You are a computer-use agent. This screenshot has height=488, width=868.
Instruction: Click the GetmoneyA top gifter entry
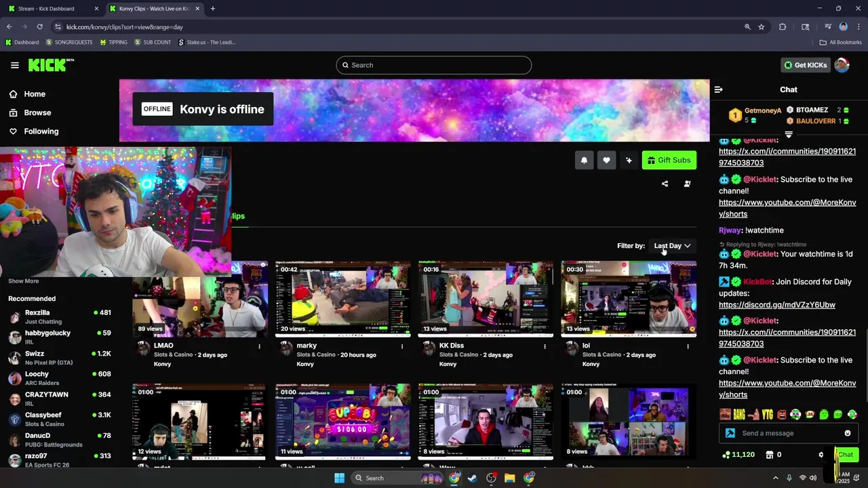click(x=755, y=115)
